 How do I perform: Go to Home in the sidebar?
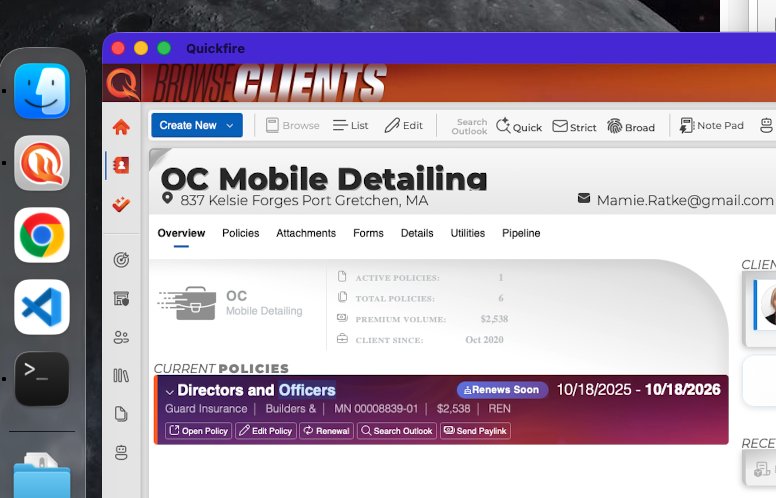(x=121, y=127)
